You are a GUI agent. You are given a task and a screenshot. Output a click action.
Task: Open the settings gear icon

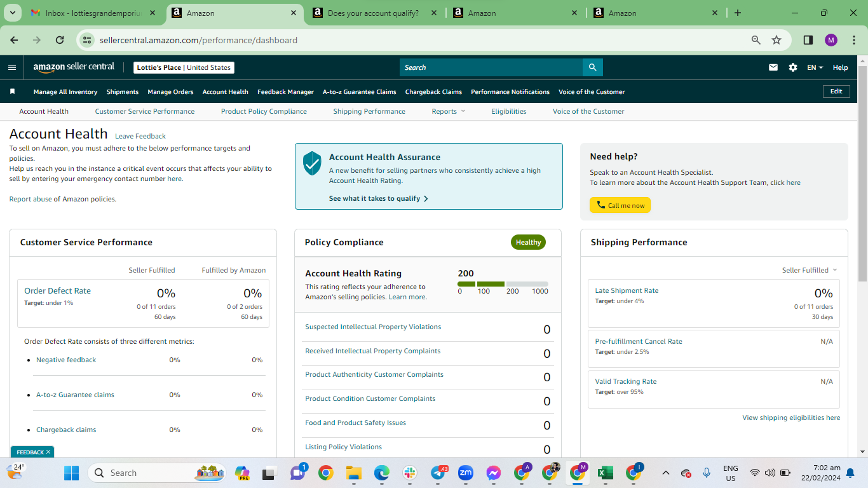(x=793, y=67)
